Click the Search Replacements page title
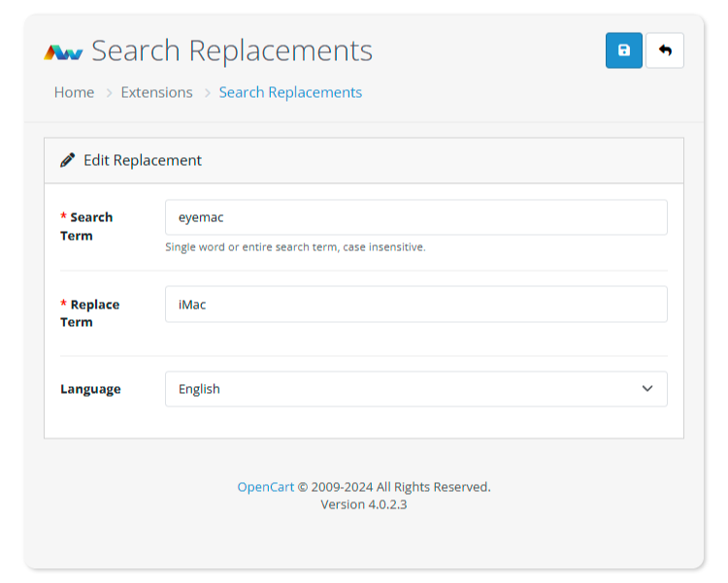The width and height of the screenshot is (728, 583). click(232, 50)
